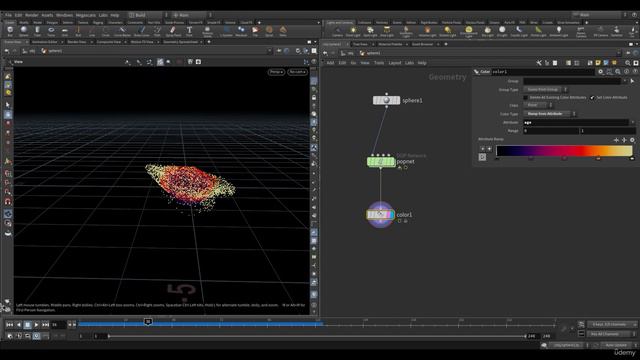Select the Box shelf tool
640x360 pixels.
[10, 31]
